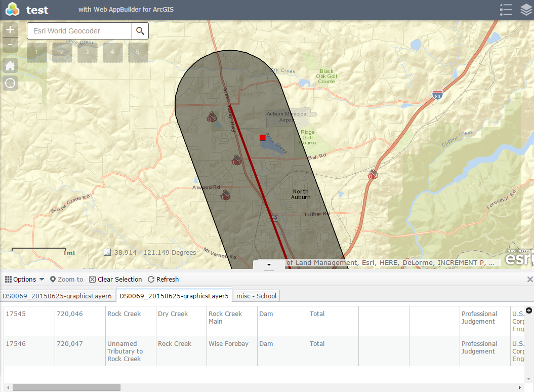Select Professional Judgement cell in row 17545
The width and height of the screenshot is (534, 392).
pos(485,321)
